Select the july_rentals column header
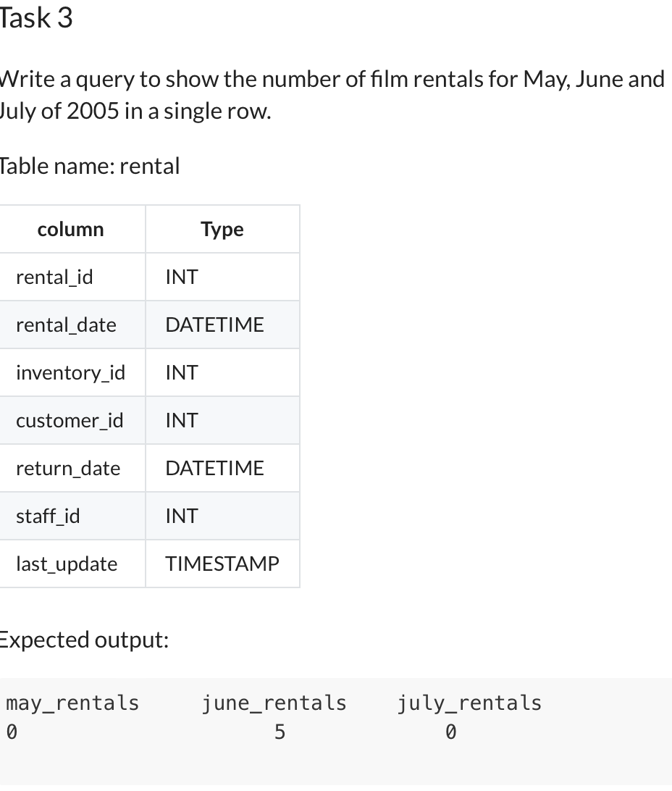The height and width of the screenshot is (791, 672). (x=469, y=702)
